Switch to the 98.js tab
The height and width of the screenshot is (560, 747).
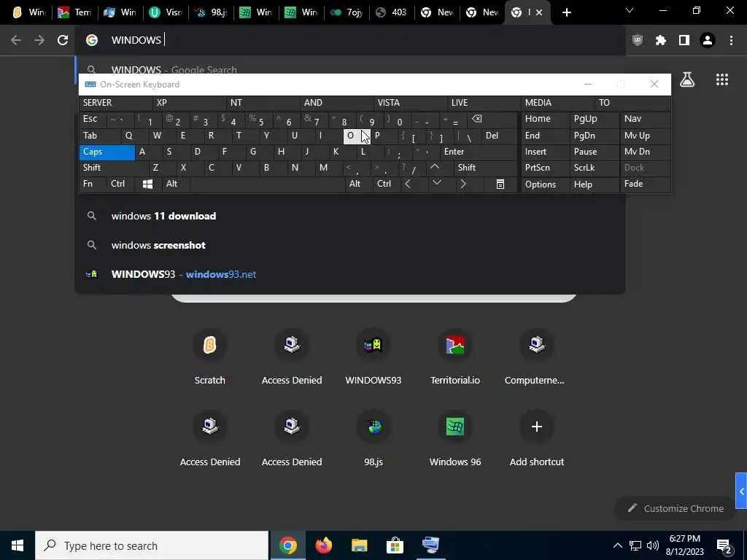[212, 12]
